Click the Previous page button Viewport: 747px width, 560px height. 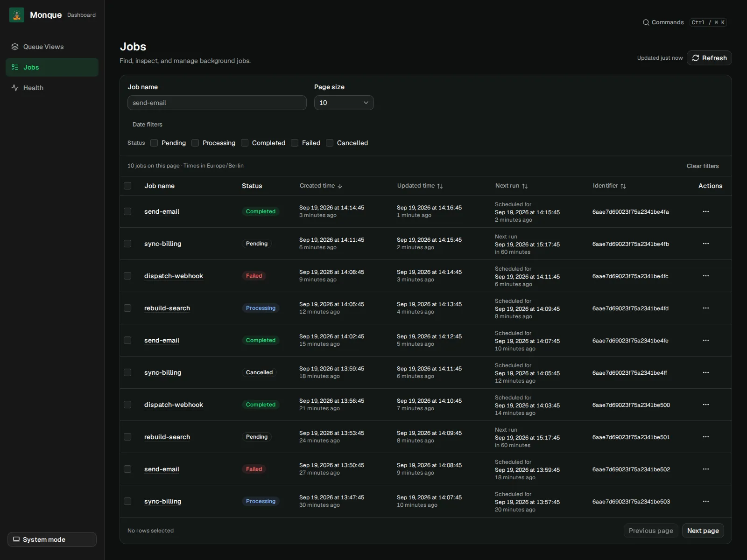click(651, 531)
